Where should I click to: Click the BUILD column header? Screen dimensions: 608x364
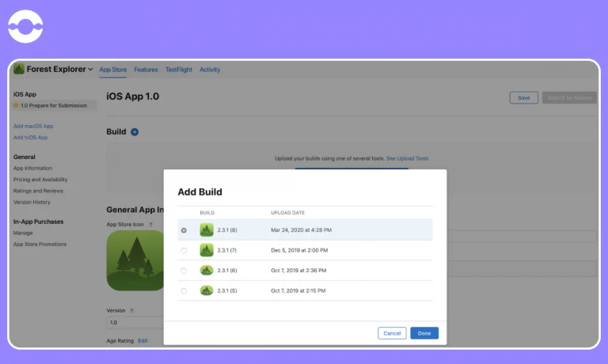click(x=207, y=213)
